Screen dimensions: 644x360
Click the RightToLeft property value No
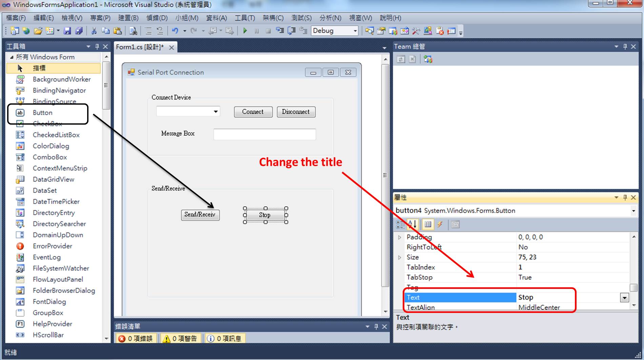(x=523, y=247)
